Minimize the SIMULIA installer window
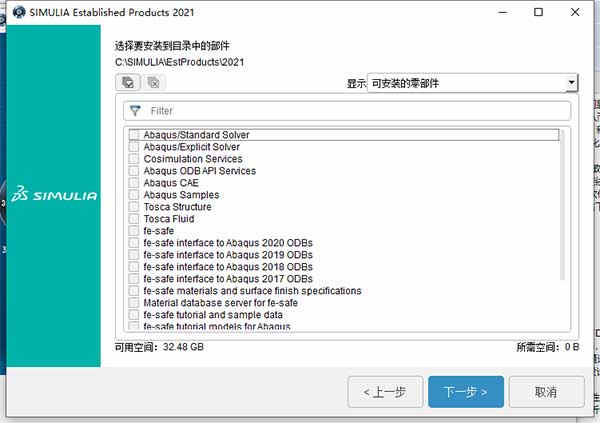 [x=503, y=12]
